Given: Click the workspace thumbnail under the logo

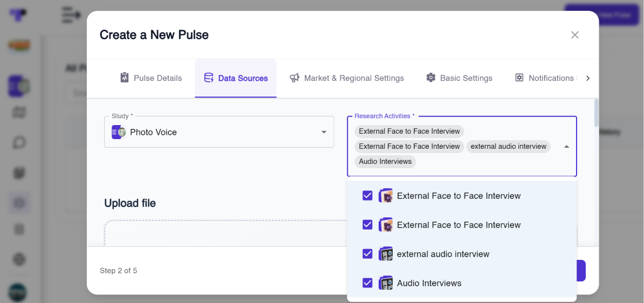Looking at the screenshot, I should [19, 45].
